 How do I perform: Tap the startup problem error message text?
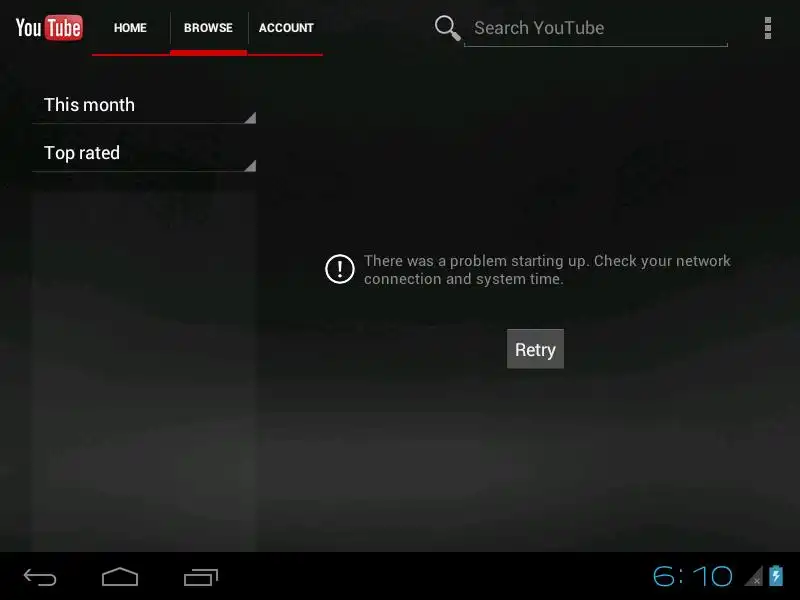pos(547,270)
